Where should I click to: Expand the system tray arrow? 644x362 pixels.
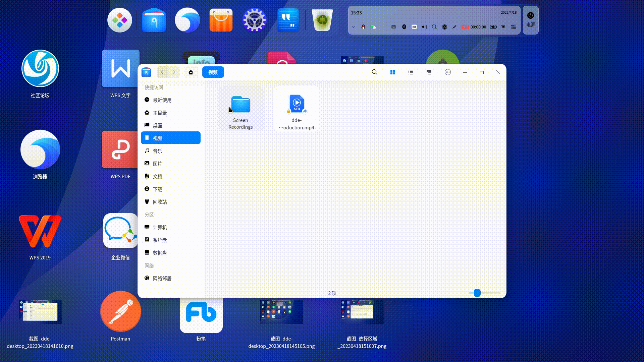[x=353, y=27]
